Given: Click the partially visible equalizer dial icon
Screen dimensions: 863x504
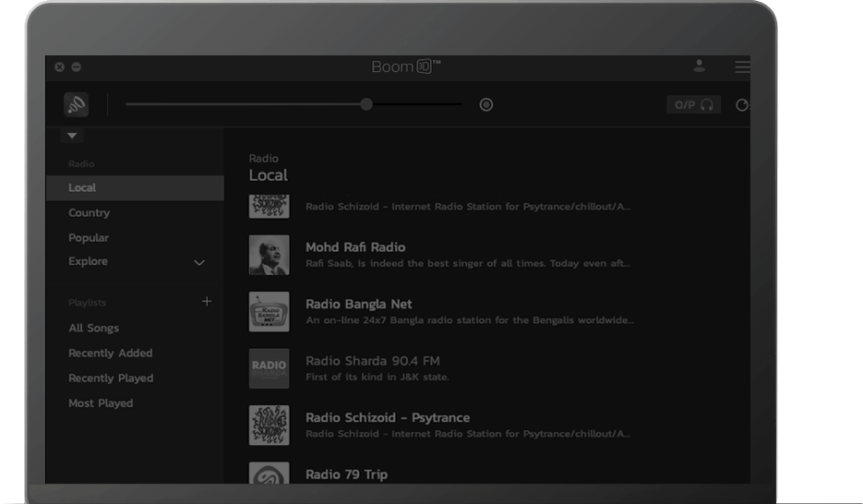Looking at the screenshot, I should click(743, 104).
